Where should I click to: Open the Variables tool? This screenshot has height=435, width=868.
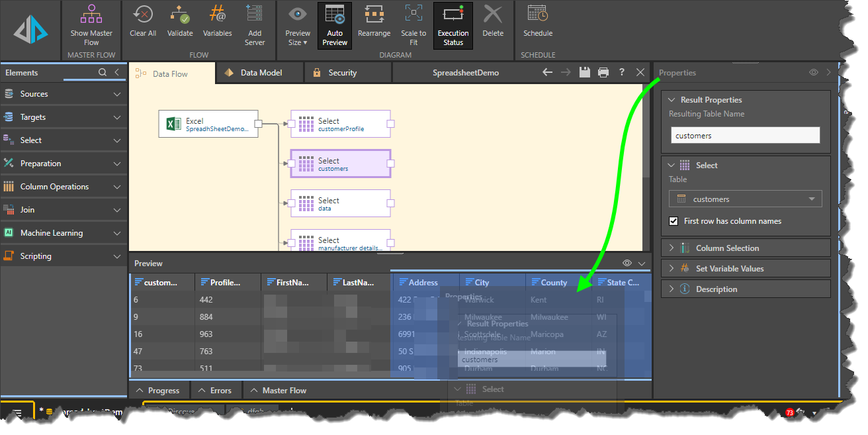point(217,15)
